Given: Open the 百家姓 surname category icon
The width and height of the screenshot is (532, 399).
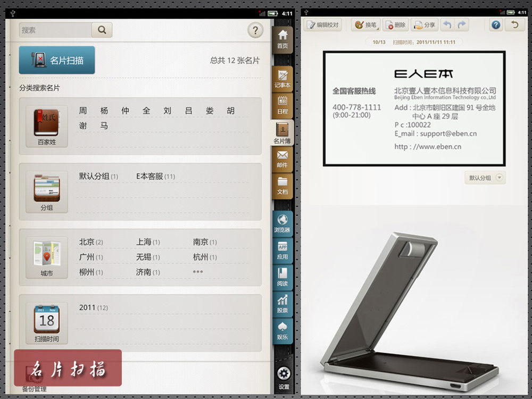Looking at the screenshot, I should tap(47, 127).
